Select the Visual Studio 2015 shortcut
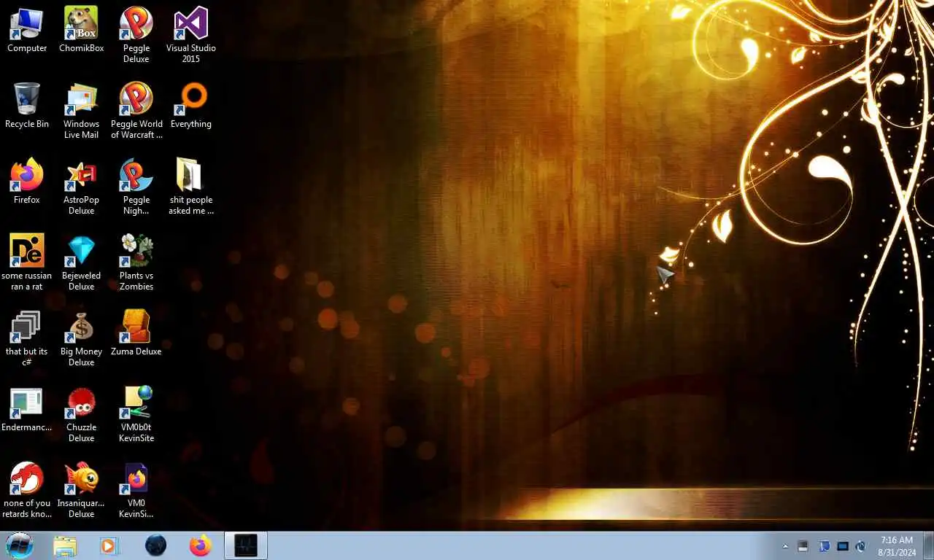The height and width of the screenshot is (560, 934). pos(191,35)
